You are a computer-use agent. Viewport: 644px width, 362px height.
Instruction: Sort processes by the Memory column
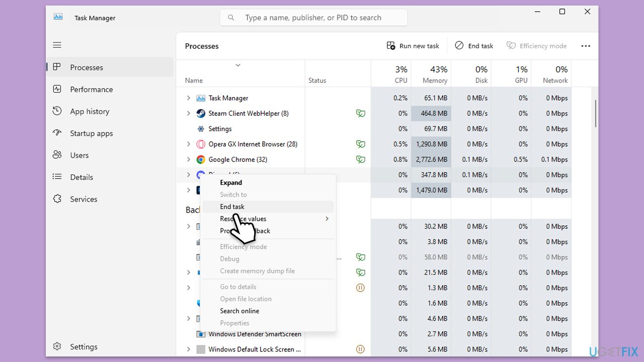(431, 74)
